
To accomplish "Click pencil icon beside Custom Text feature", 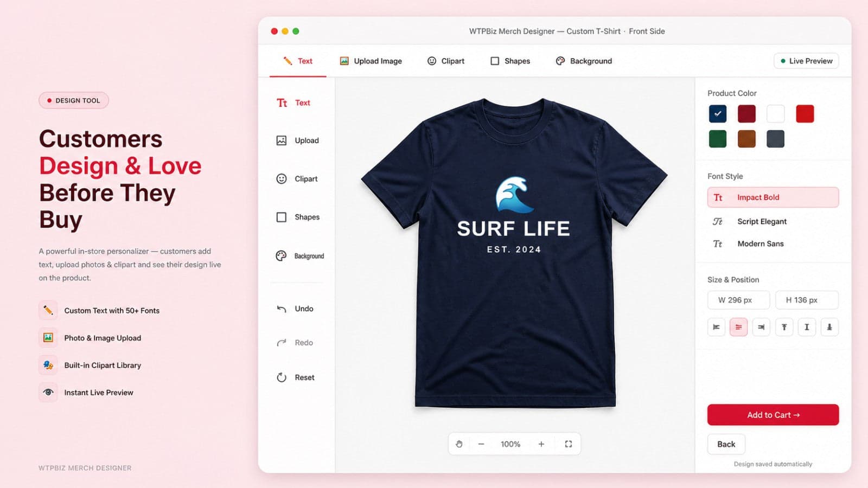I will (48, 310).
